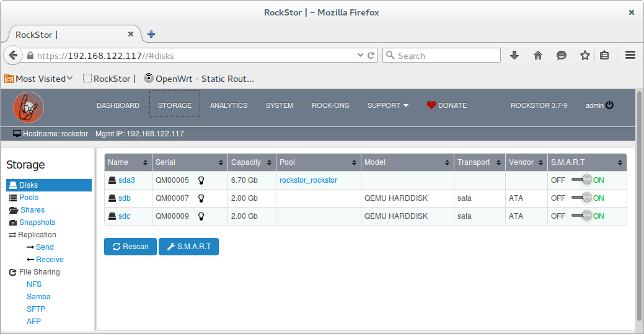The image size is (644, 334).
Task: Open the Rock-ons nav item
Action: coord(330,105)
